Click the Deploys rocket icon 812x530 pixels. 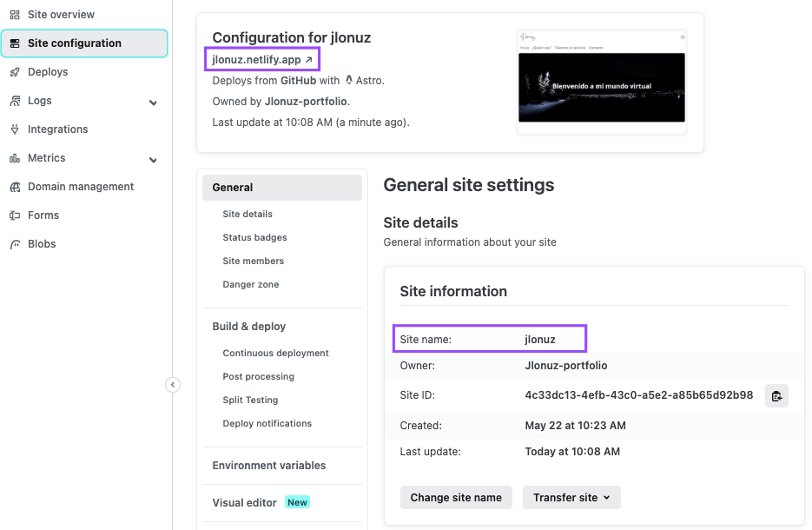pyautogui.click(x=15, y=72)
